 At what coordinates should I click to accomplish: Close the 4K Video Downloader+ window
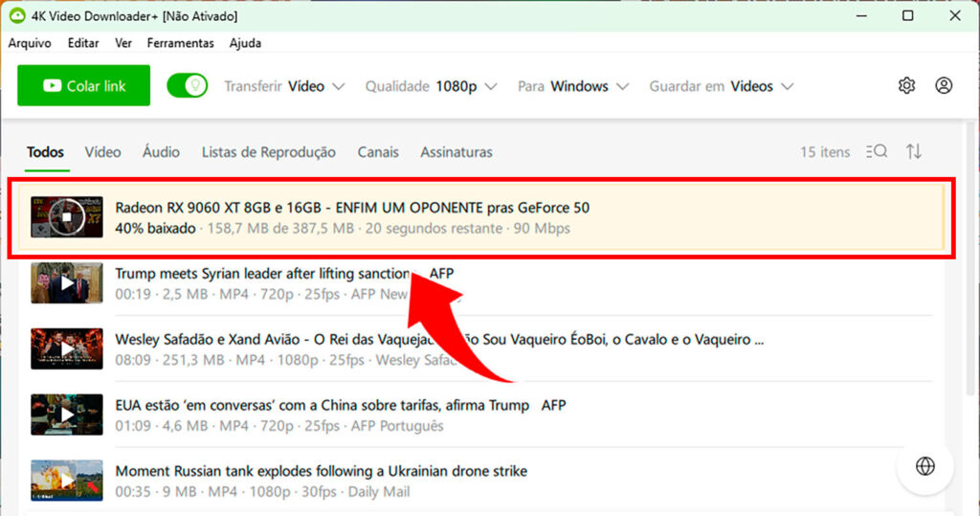pyautogui.click(x=955, y=15)
